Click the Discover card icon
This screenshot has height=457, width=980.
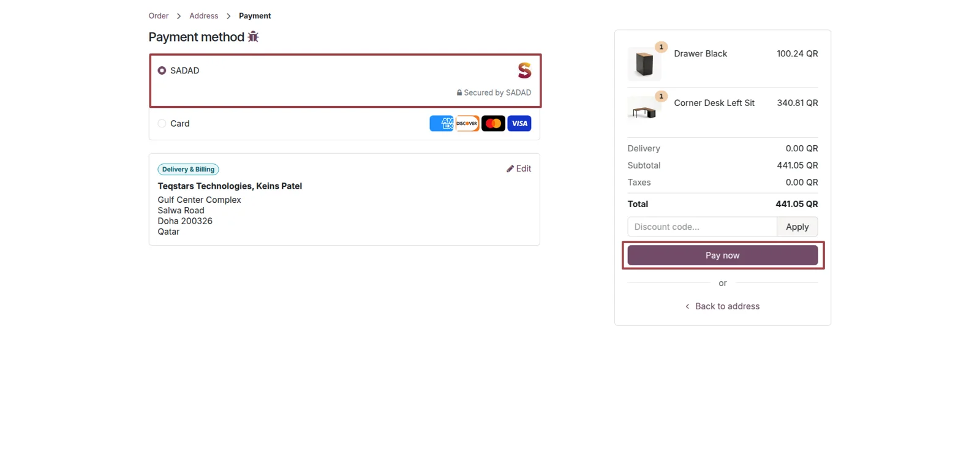[x=467, y=123]
